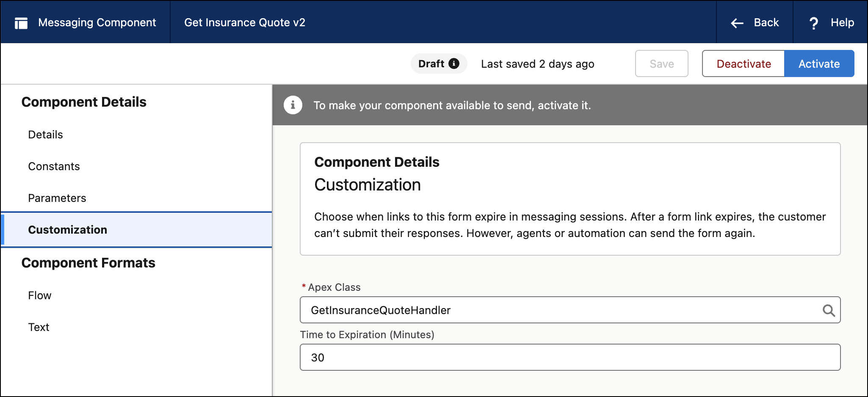Image resolution: width=868 pixels, height=397 pixels.
Task: Click the Customization heading in main panel
Action: coord(368,185)
